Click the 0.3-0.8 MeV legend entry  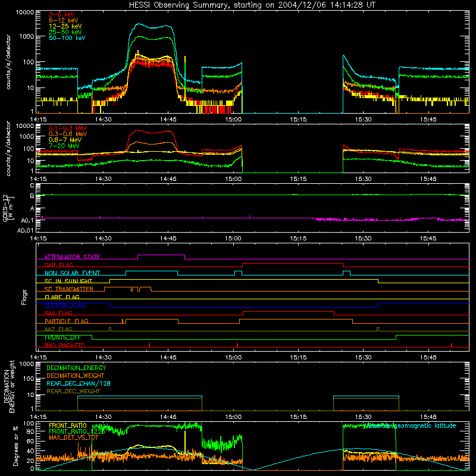[x=68, y=134]
